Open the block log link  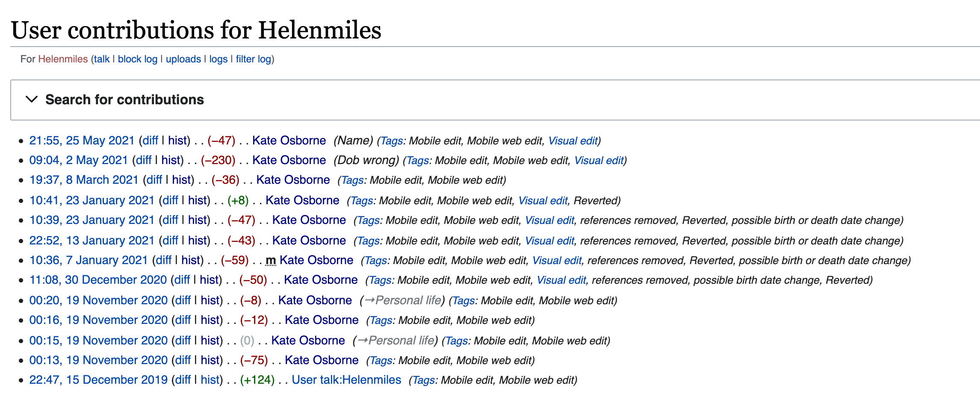point(137,59)
